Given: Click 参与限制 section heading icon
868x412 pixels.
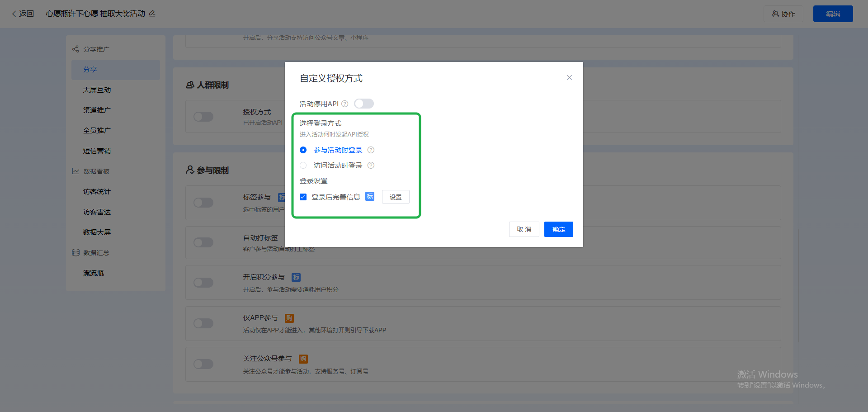Looking at the screenshot, I should [190, 170].
